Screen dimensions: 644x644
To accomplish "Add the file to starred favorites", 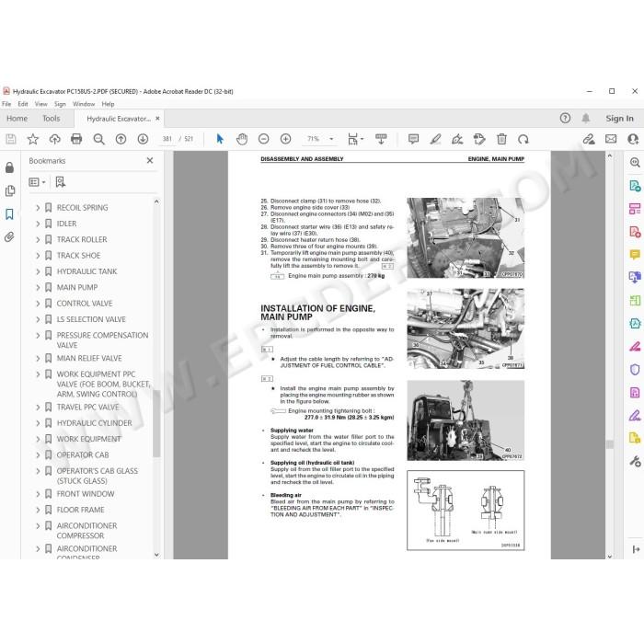I will point(33,139).
